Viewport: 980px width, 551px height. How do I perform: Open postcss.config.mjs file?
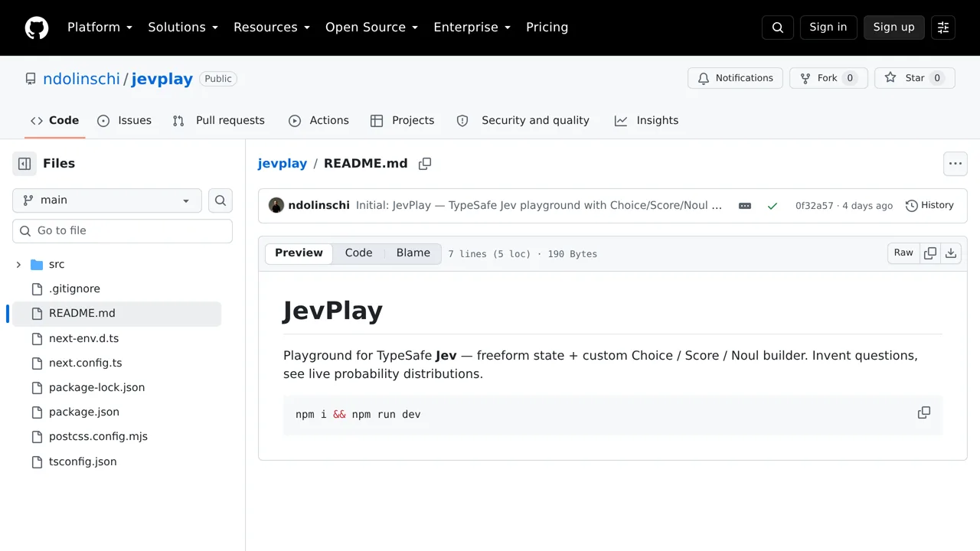98,436
